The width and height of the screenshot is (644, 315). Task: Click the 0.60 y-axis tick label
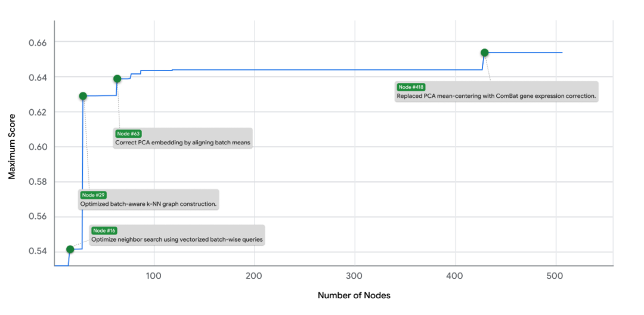click(x=39, y=147)
